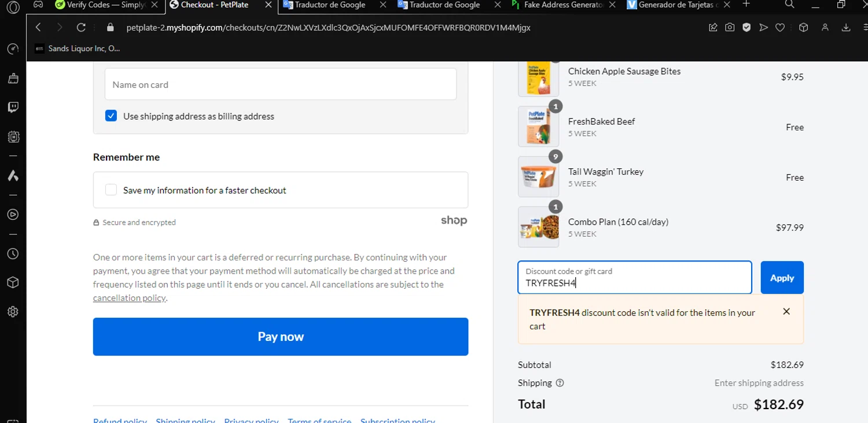Apply the discount code
The height and width of the screenshot is (423, 868).
[782, 278]
